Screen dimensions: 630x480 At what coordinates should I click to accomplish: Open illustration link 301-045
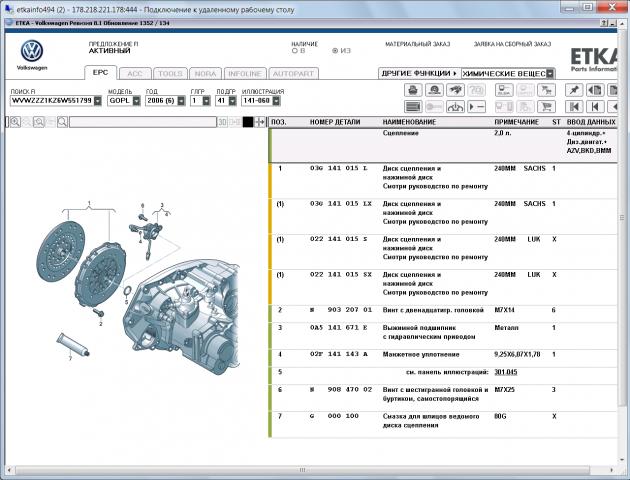point(505,372)
